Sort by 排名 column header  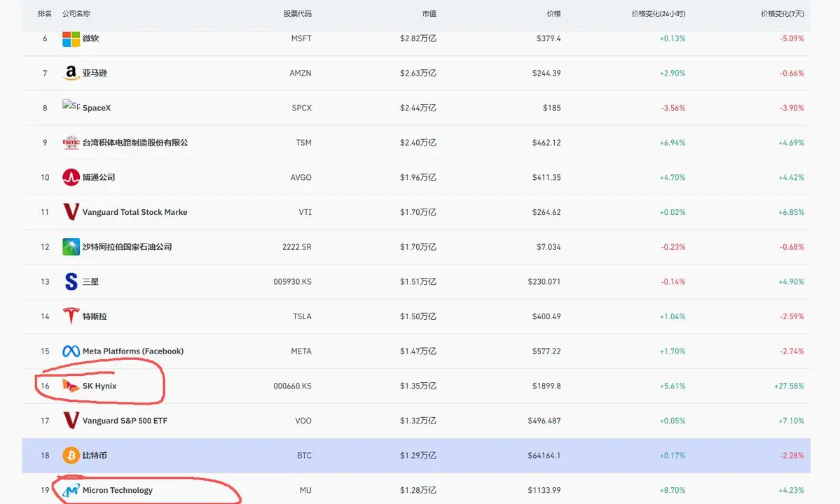(44, 13)
